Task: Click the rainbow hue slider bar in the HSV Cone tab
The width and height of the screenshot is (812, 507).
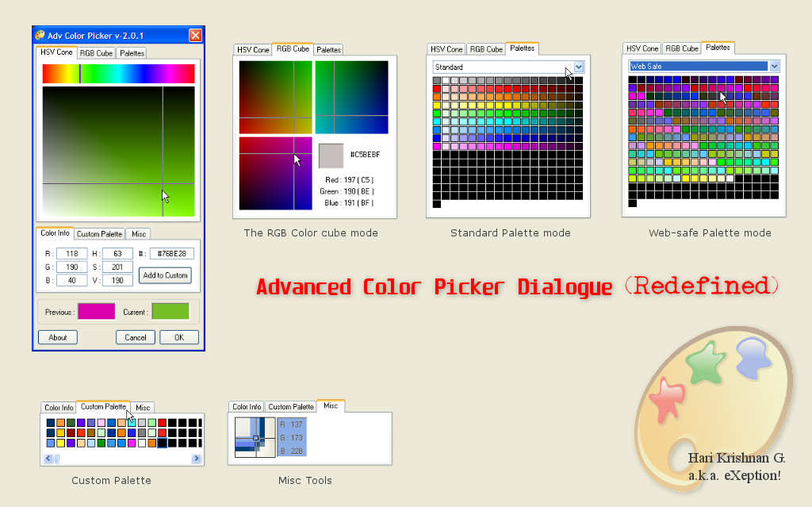Action: coord(119,74)
